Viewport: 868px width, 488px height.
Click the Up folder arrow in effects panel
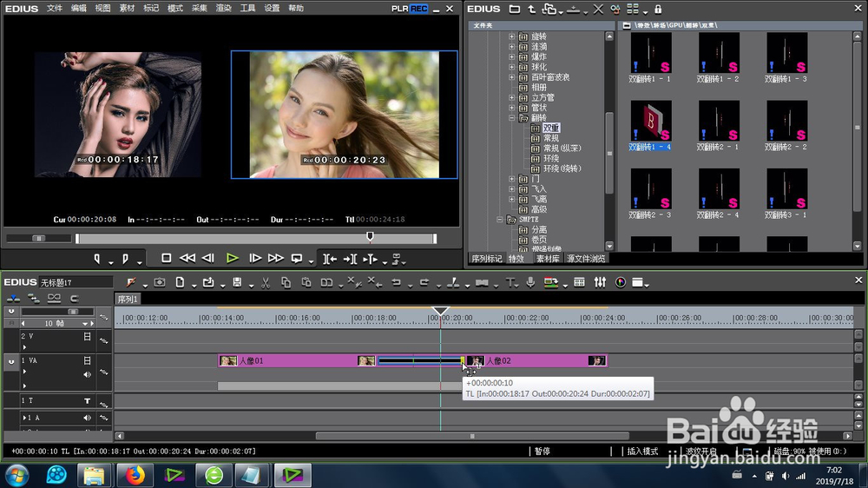click(531, 10)
